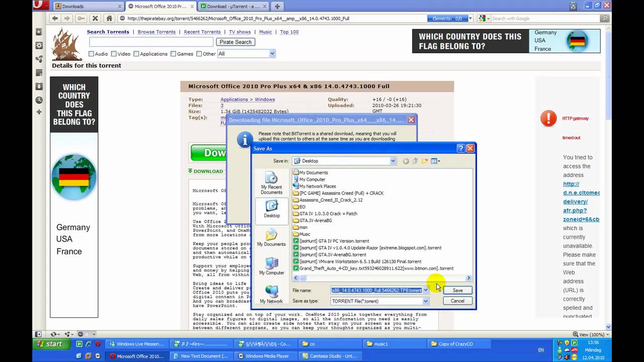The width and height of the screenshot is (644, 362).
Task: Click the green Download button
Action: [209, 153]
